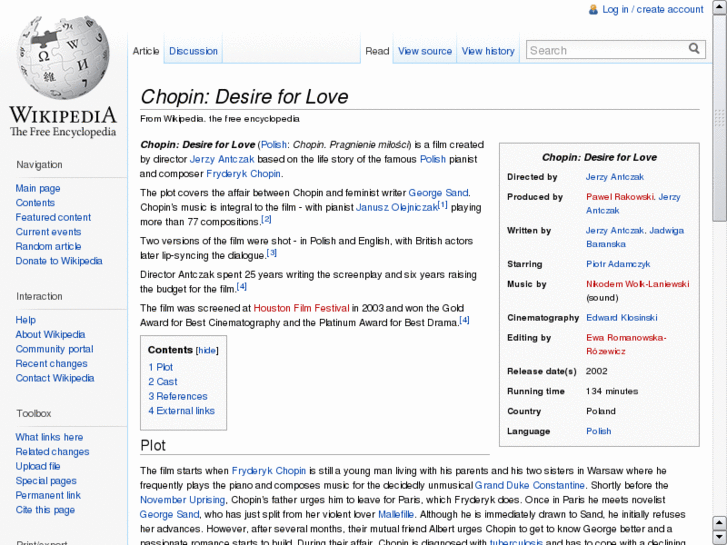The height and width of the screenshot is (545, 727).
Task: Open What links here
Action: pos(49,437)
